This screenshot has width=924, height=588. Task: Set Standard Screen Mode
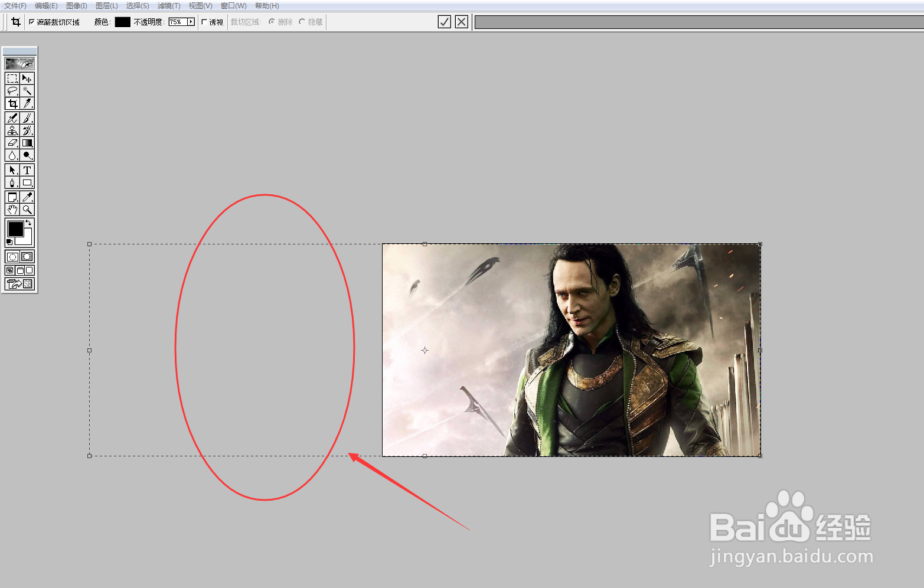click(x=10, y=270)
